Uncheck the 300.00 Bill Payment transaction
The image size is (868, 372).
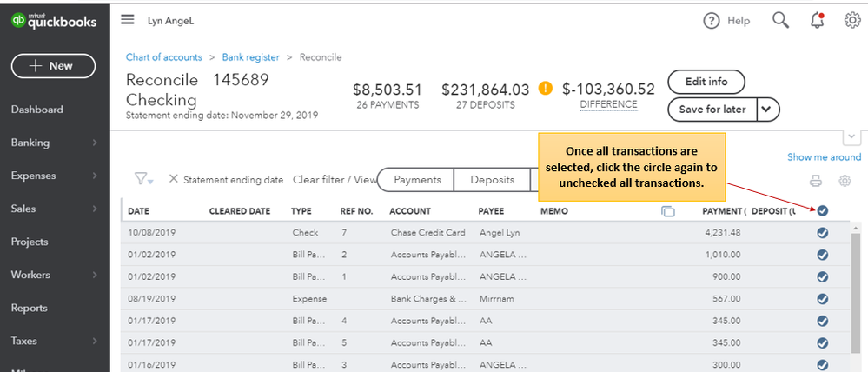[x=823, y=365]
